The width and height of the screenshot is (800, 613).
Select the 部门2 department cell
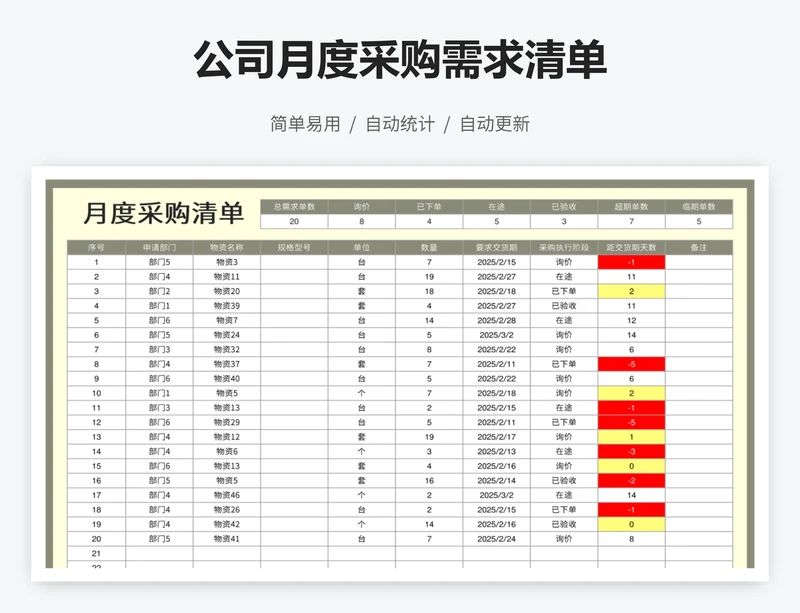[159, 291]
